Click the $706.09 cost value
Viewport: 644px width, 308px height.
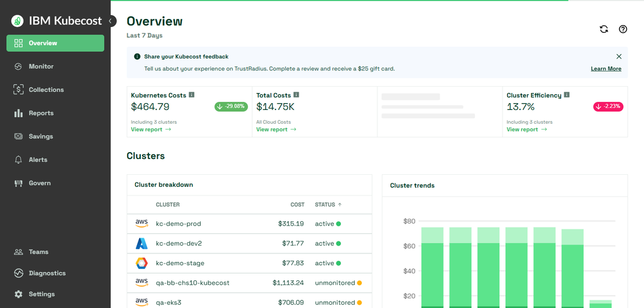coord(291,303)
